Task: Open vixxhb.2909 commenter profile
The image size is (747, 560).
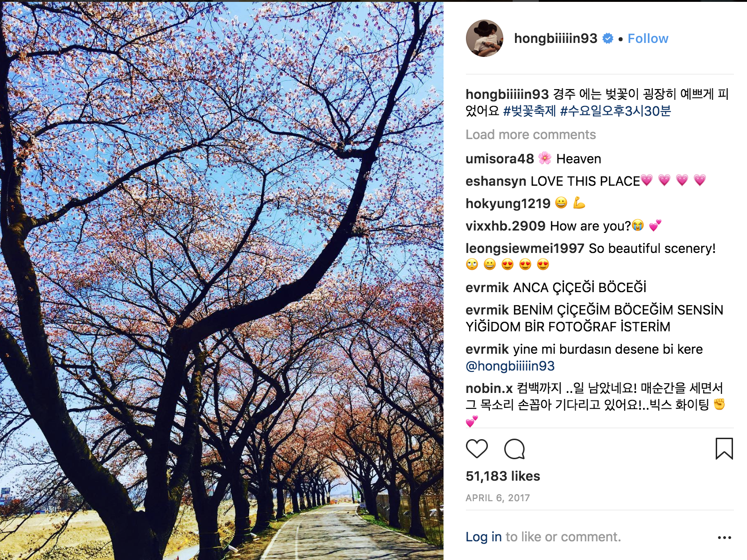Action: pos(506,226)
